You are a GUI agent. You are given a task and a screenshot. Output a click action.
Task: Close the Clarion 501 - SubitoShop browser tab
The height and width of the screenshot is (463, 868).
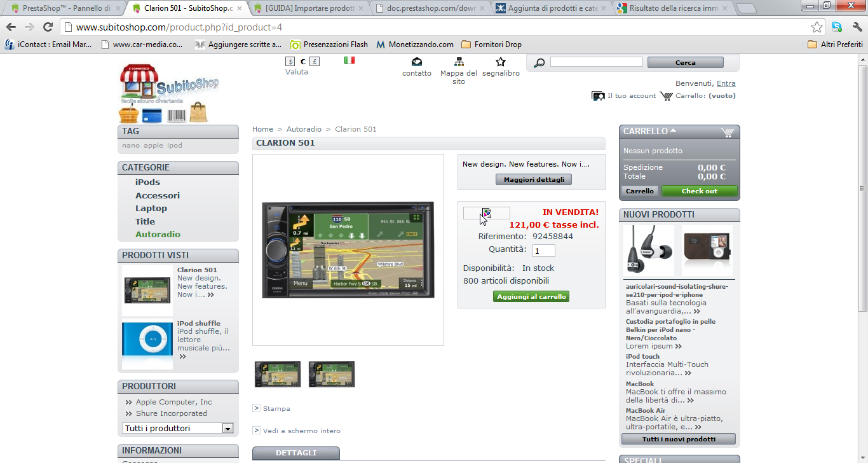(239, 8)
